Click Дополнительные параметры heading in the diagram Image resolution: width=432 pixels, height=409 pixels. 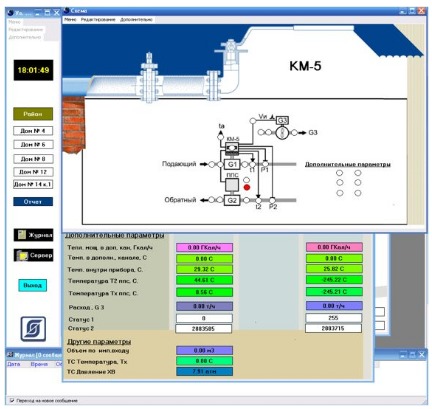[x=348, y=164]
